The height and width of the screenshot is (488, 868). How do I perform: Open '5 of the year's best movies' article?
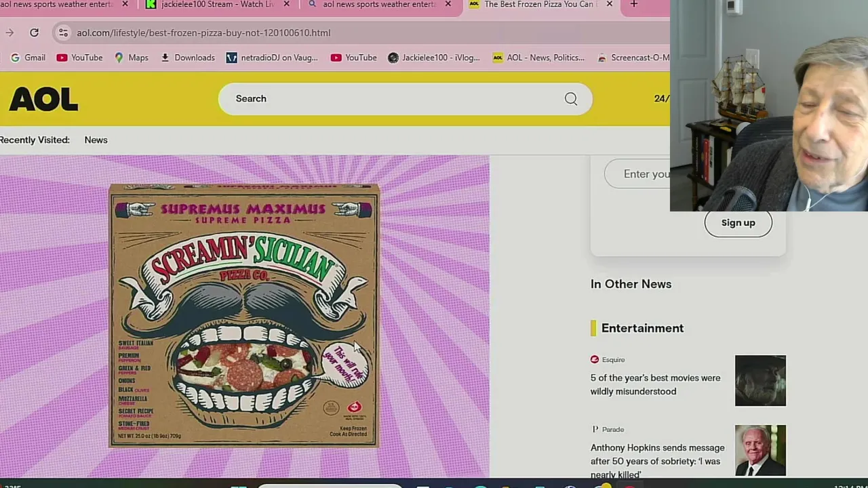[655, 385]
